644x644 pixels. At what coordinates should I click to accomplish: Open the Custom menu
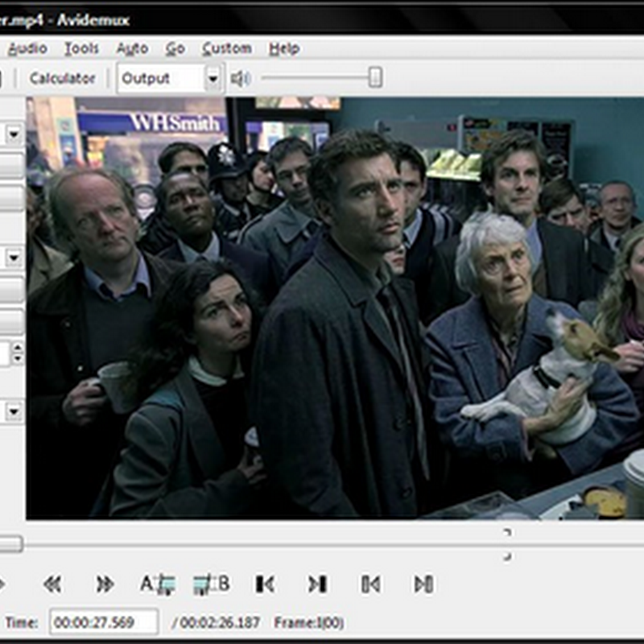point(226,48)
